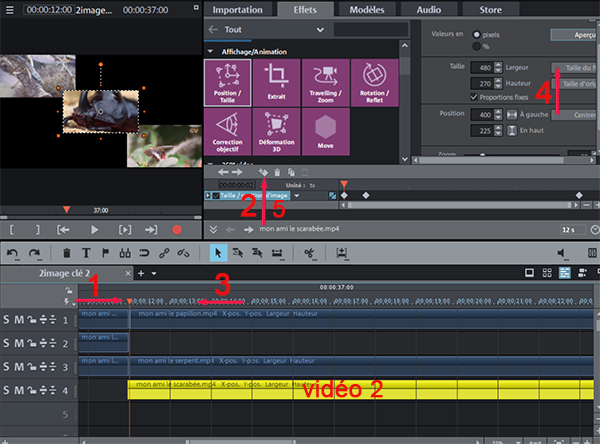Screen dimensions: 600x444
Task: Click the Centrer position button
Action: coord(575,115)
